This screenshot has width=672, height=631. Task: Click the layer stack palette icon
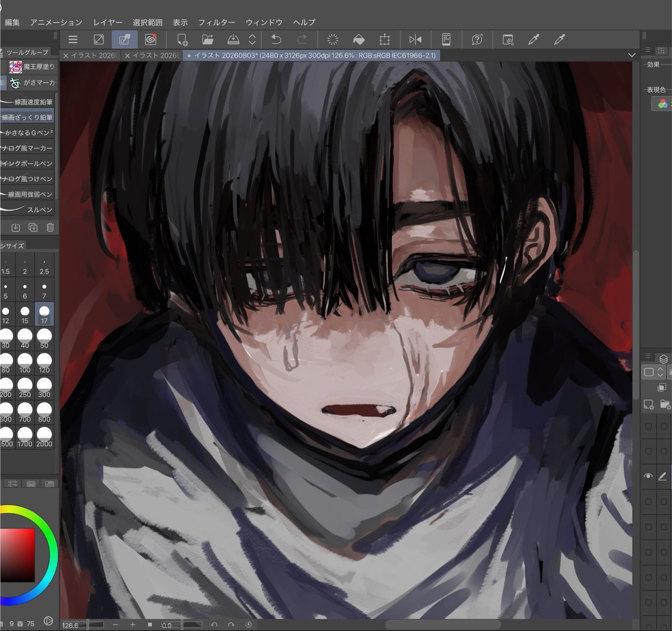click(x=664, y=359)
